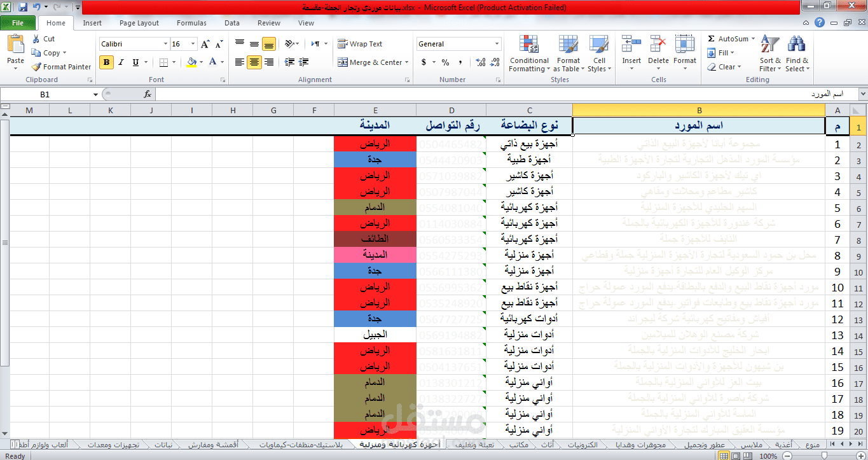Click Merge & Center button
Screen dimensions: 868x460
pos(370,62)
